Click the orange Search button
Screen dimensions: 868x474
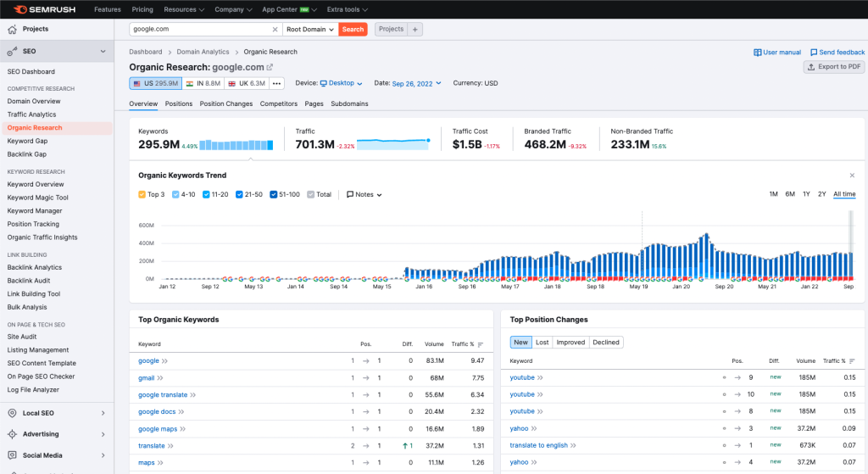click(353, 30)
